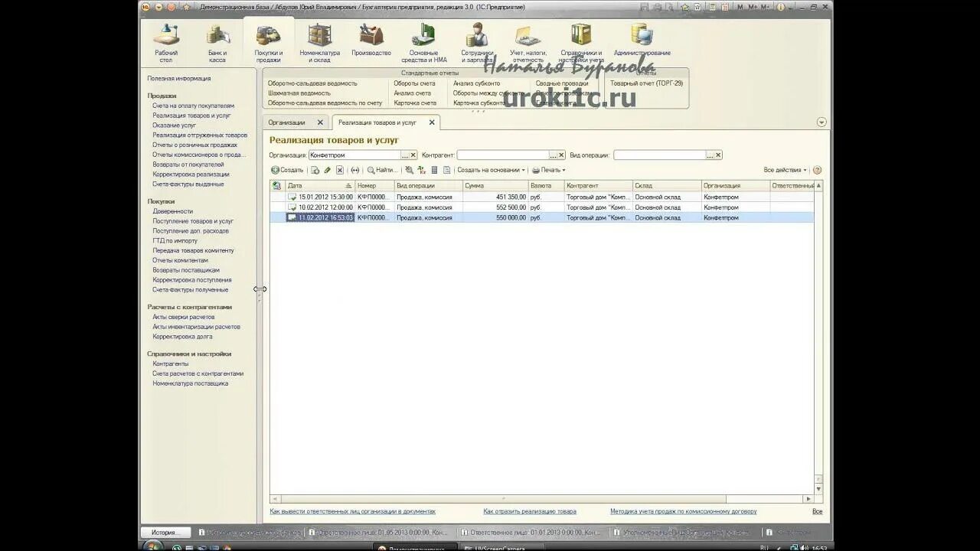Open the main menu dropdown in title bar

(158, 7)
